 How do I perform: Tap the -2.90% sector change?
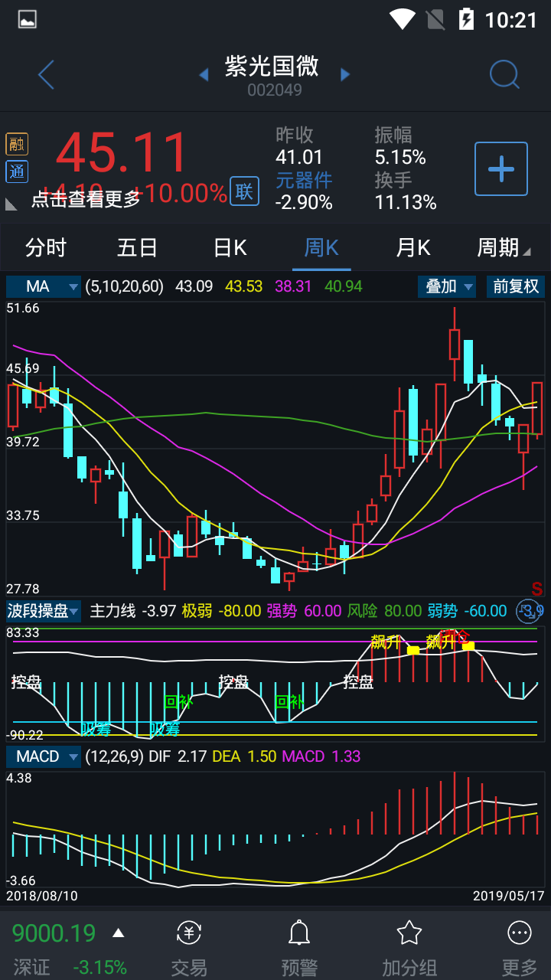304,202
